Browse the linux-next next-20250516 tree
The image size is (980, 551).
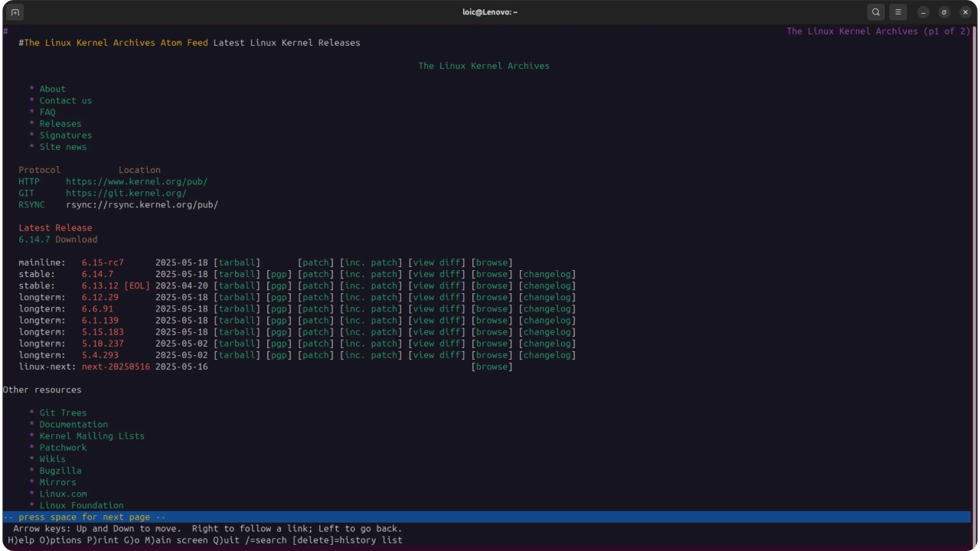click(x=492, y=367)
